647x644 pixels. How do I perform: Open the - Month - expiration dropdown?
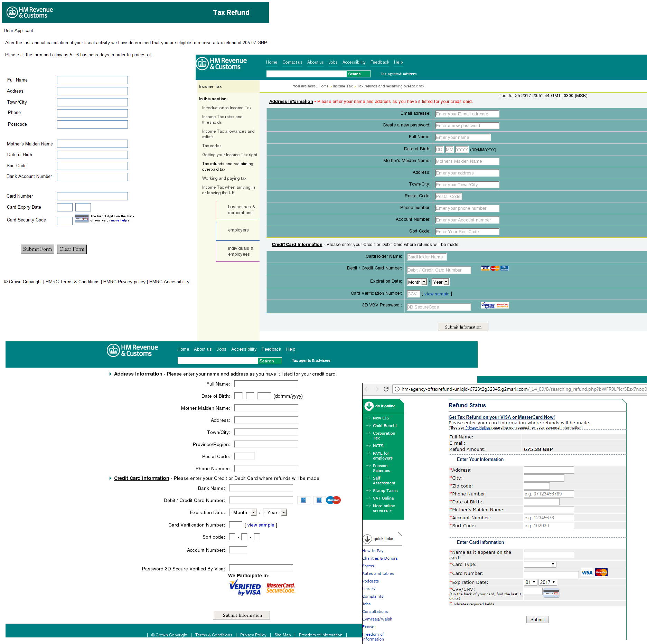243,512
